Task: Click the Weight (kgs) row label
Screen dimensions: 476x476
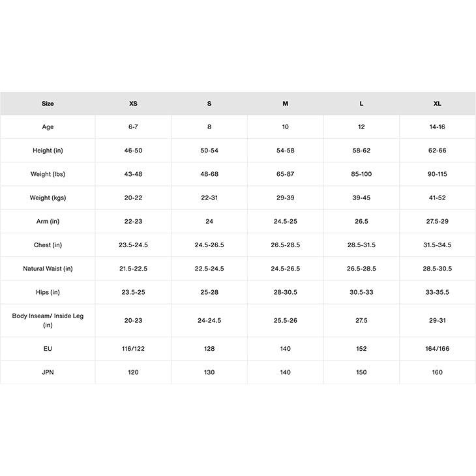Action: 48,198
